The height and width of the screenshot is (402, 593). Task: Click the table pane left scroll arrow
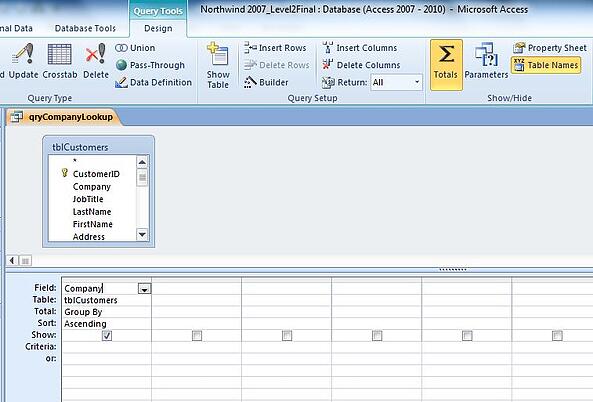12,261
